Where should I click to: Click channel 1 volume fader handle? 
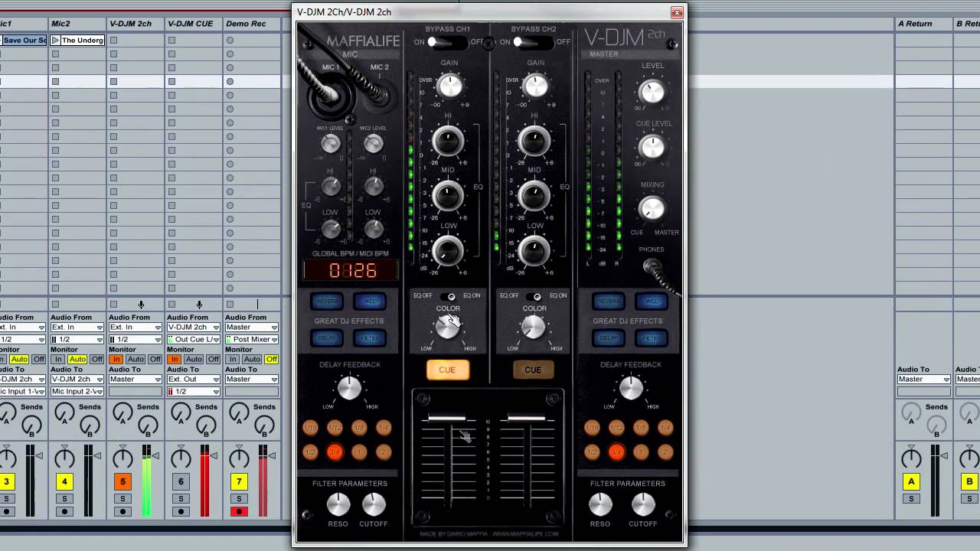point(447,419)
